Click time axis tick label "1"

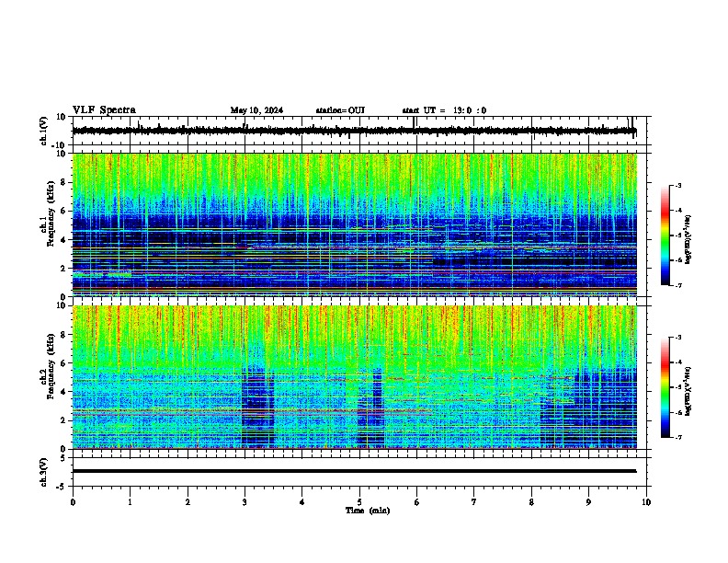coord(130,502)
